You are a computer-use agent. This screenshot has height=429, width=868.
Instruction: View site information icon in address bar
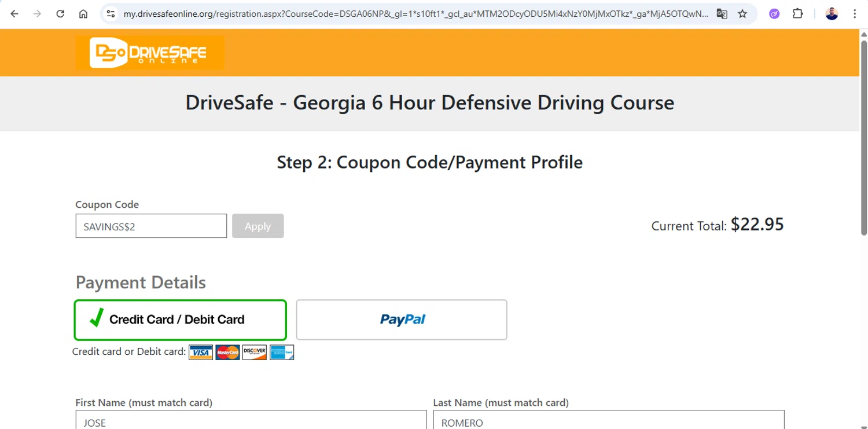click(111, 14)
